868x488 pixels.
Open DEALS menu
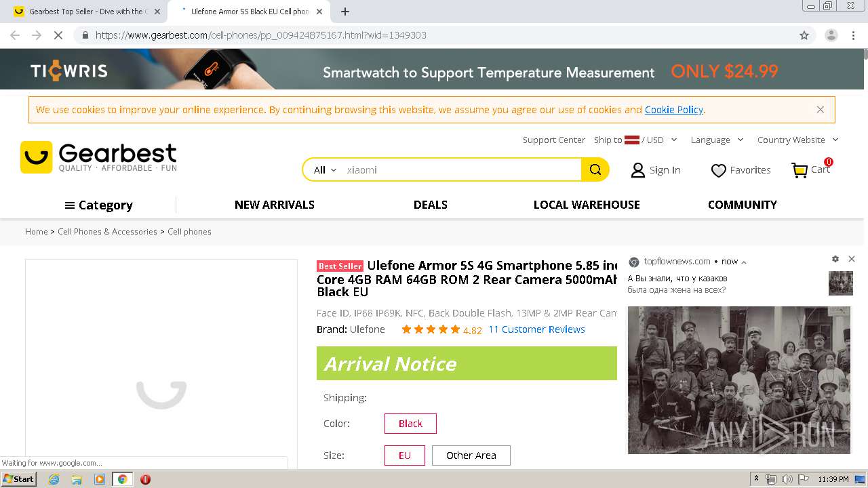click(x=431, y=205)
